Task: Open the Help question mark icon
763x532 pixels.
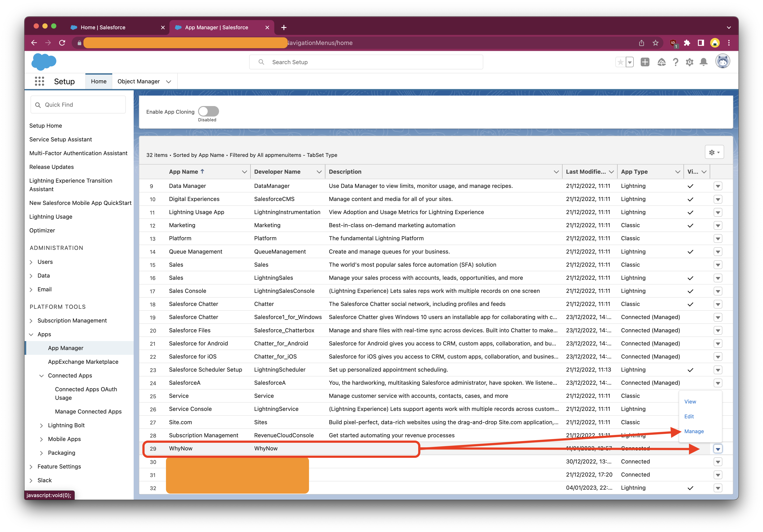Action: tap(676, 62)
